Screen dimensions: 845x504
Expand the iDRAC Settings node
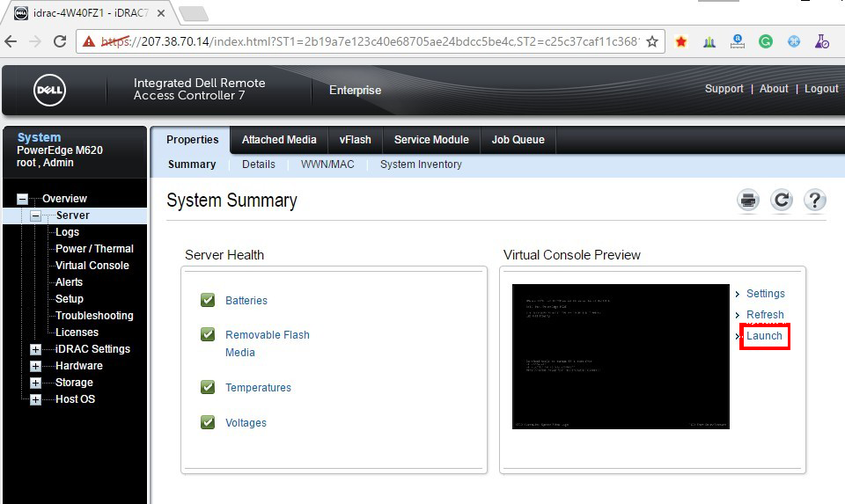pos(35,349)
